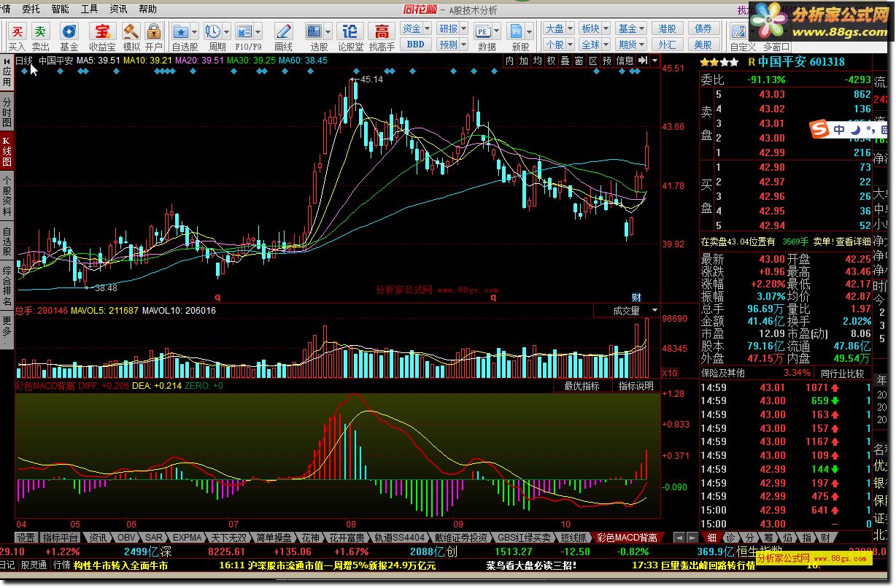Launch 模拟 simulated trading gavel icon
Screen dimensions: 896x588
click(131, 31)
